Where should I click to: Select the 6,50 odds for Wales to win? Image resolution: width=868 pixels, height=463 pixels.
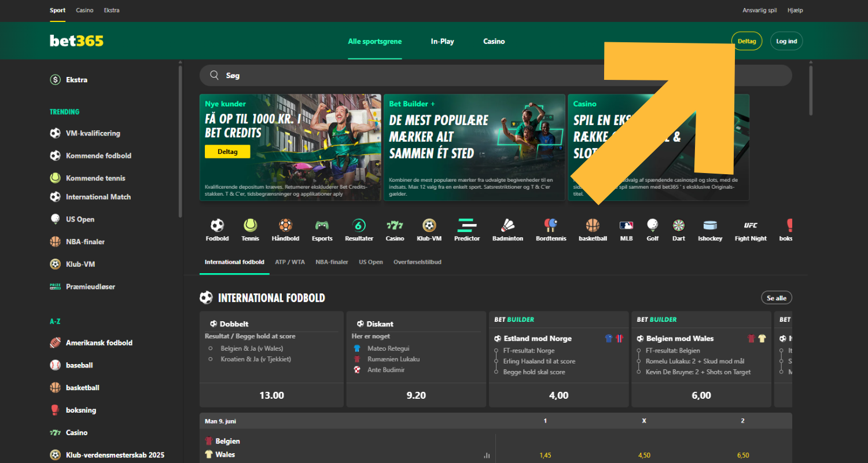(x=742, y=455)
